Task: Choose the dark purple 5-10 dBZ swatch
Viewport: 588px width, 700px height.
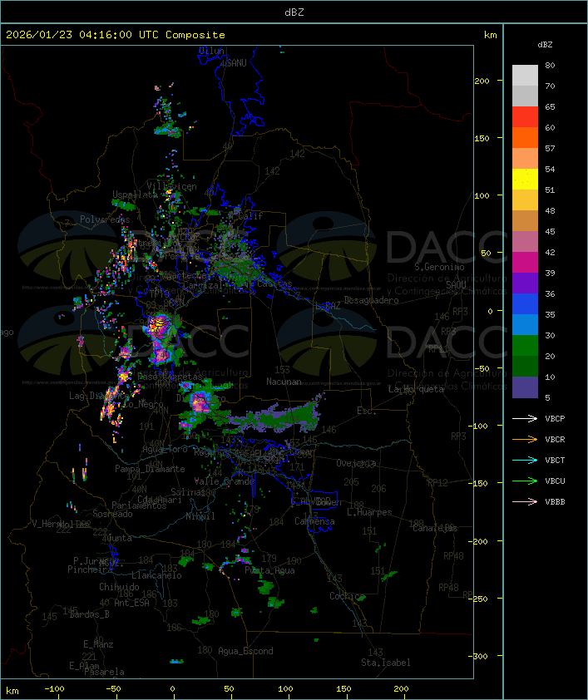Action: click(525, 387)
